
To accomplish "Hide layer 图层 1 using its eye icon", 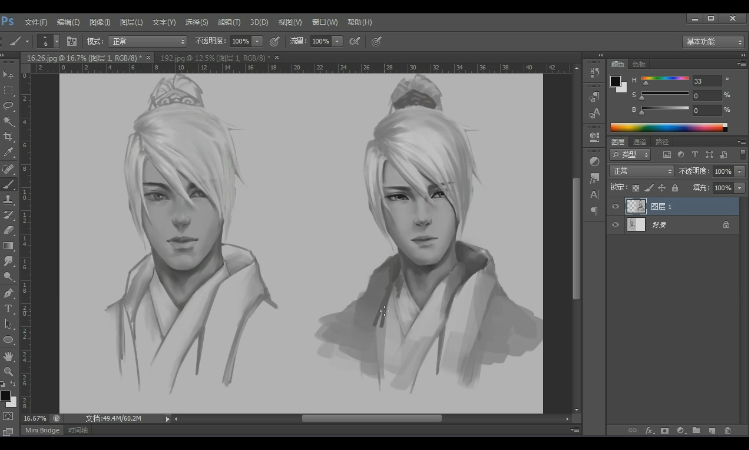I will (x=615, y=206).
